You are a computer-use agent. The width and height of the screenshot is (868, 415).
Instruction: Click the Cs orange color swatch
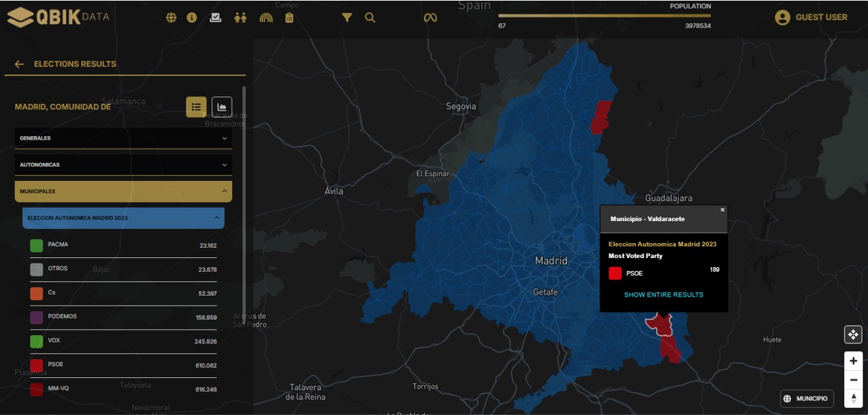tap(36, 293)
